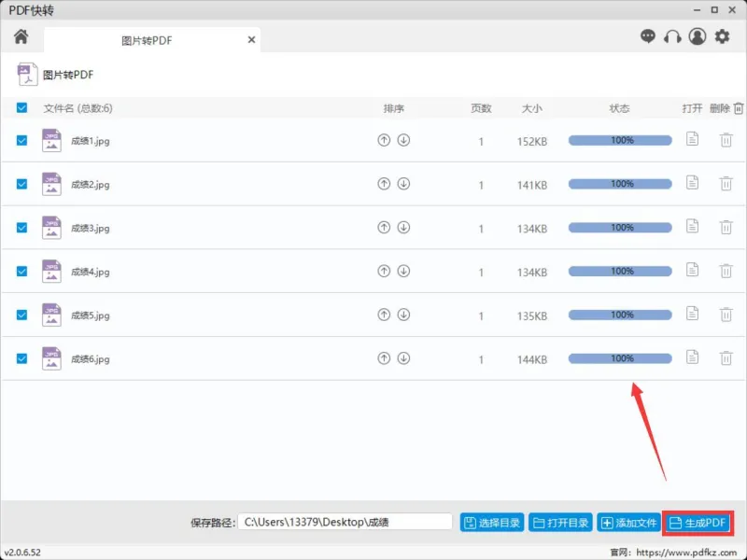The height and width of the screenshot is (560, 747).
Task: Delete all files via header trash icon
Action: [x=738, y=108]
